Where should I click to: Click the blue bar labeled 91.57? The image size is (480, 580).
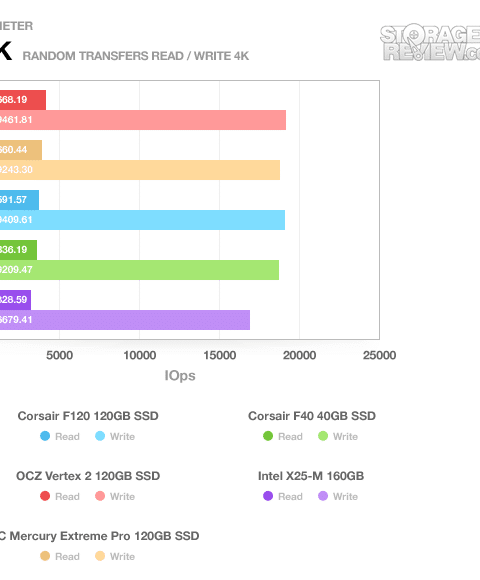coord(19,200)
